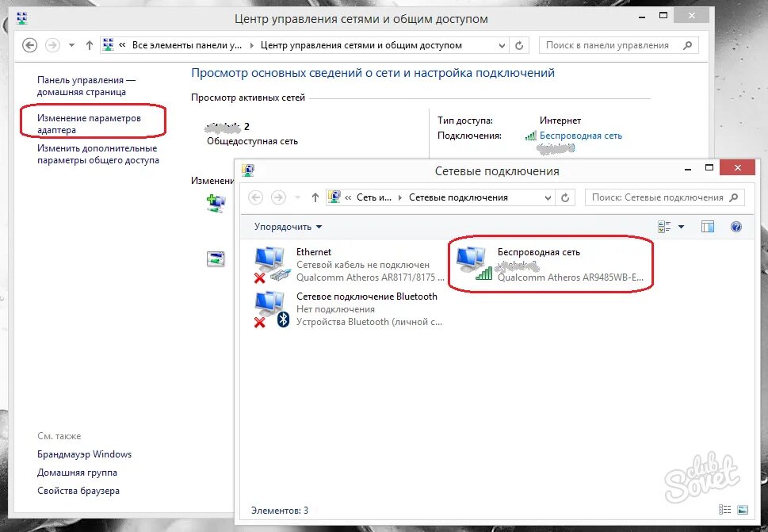Open 'Домашняя группа' link
Screen dimensions: 768x532
click(77, 473)
